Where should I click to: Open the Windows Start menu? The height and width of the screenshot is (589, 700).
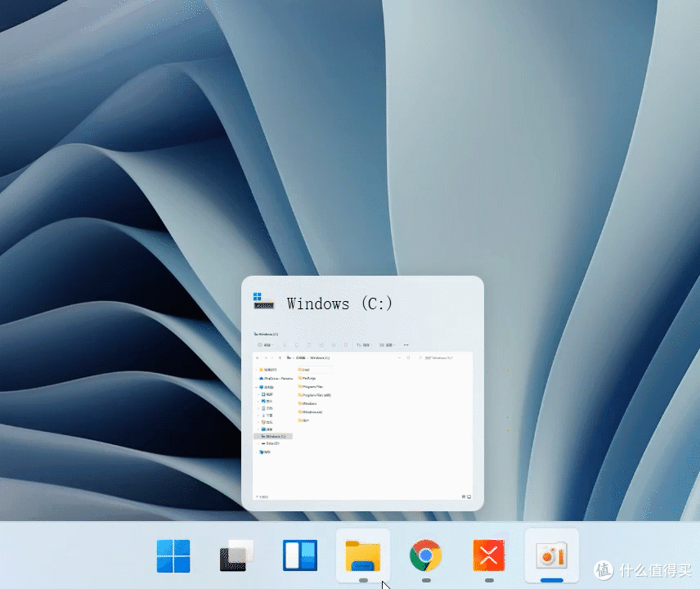click(x=173, y=556)
